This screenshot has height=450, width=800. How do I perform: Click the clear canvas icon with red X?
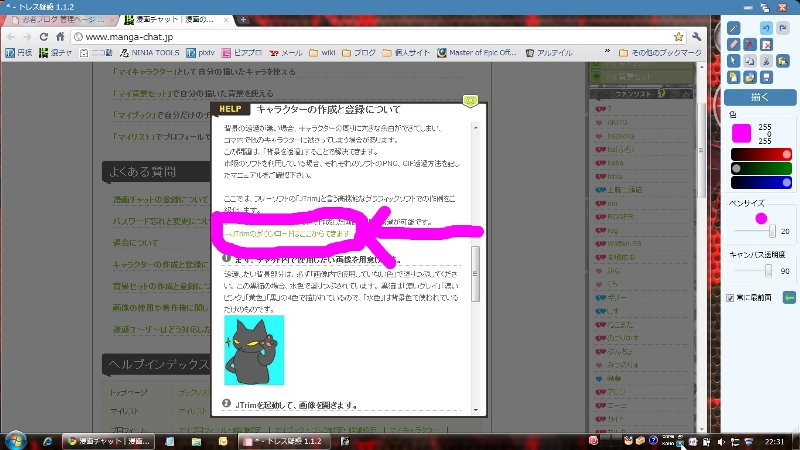766,44
